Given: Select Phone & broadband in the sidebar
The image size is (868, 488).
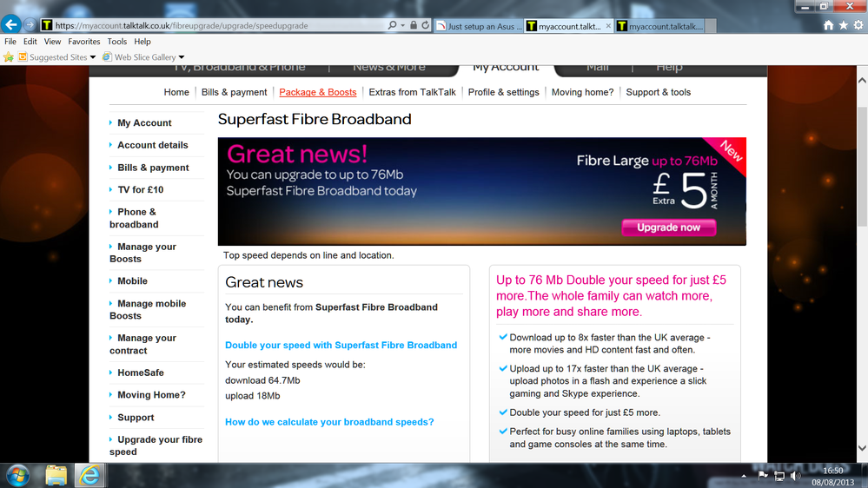Looking at the screenshot, I should click(x=134, y=218).
